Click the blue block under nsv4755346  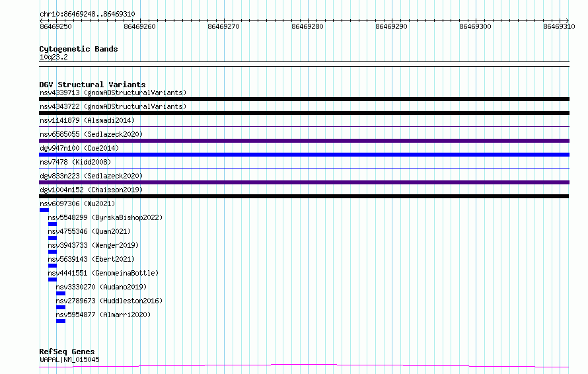[x=52, y=238]
